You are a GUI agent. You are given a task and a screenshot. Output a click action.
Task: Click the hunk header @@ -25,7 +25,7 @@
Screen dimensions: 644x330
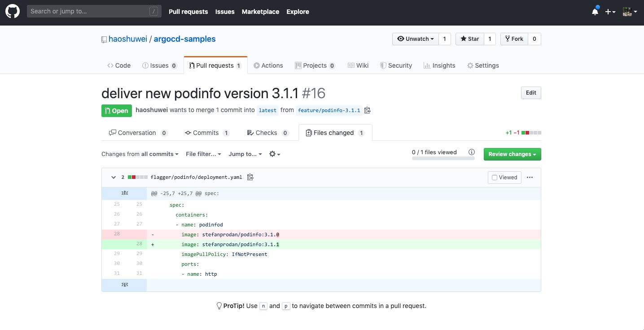tap(185, 194)
